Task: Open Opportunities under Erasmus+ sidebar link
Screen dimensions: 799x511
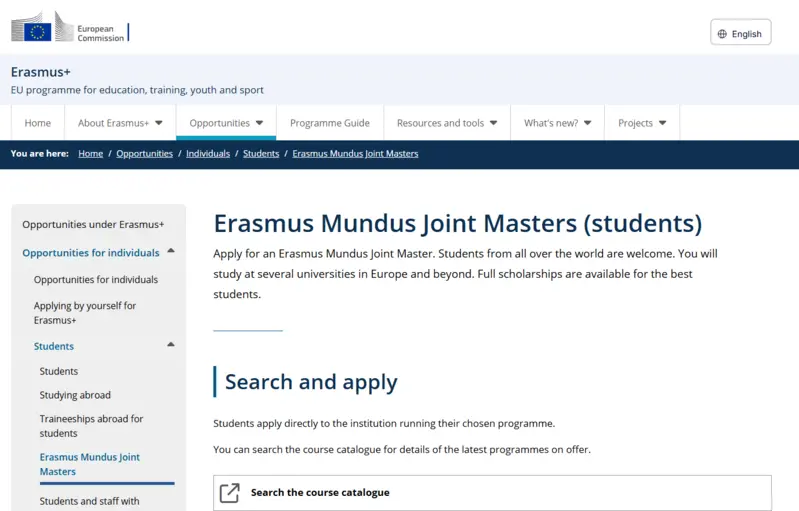Action: point(93,224)
